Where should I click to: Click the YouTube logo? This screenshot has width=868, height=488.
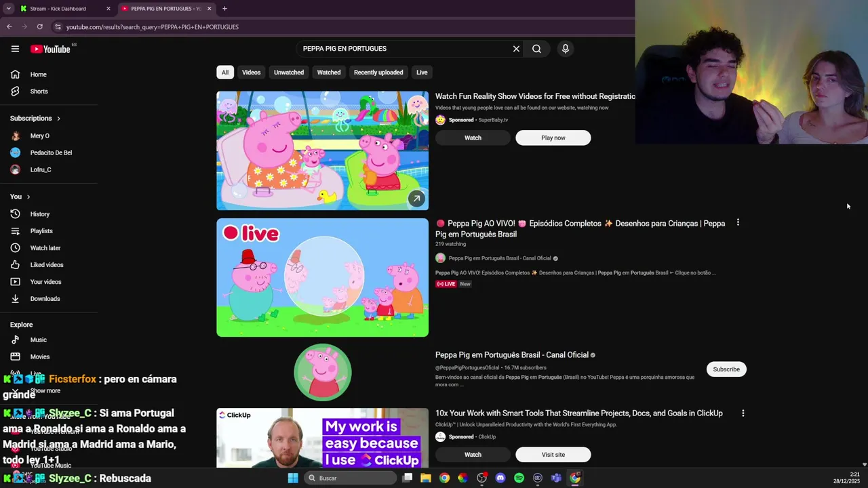tap(50, 49)
